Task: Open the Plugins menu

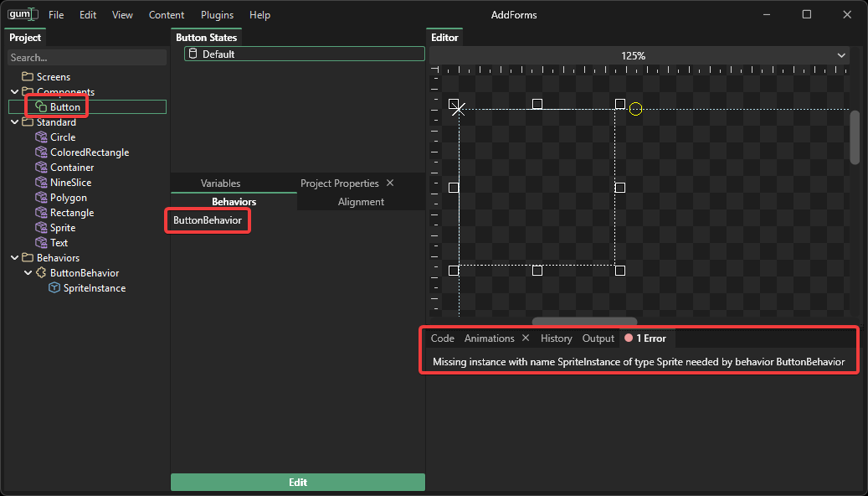Action: pos(217,15)
